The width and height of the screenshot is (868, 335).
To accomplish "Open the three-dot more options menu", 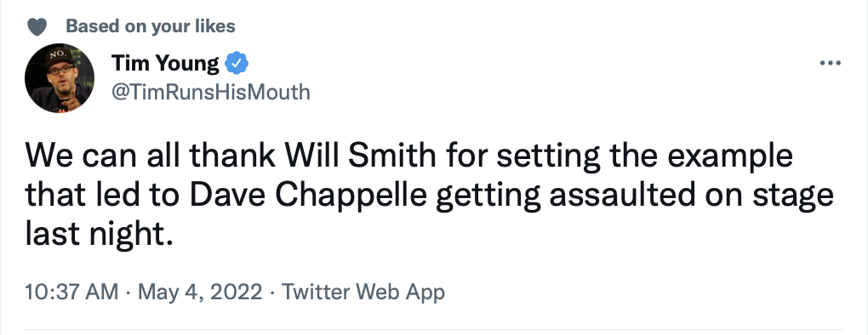I will coord(830,64).
